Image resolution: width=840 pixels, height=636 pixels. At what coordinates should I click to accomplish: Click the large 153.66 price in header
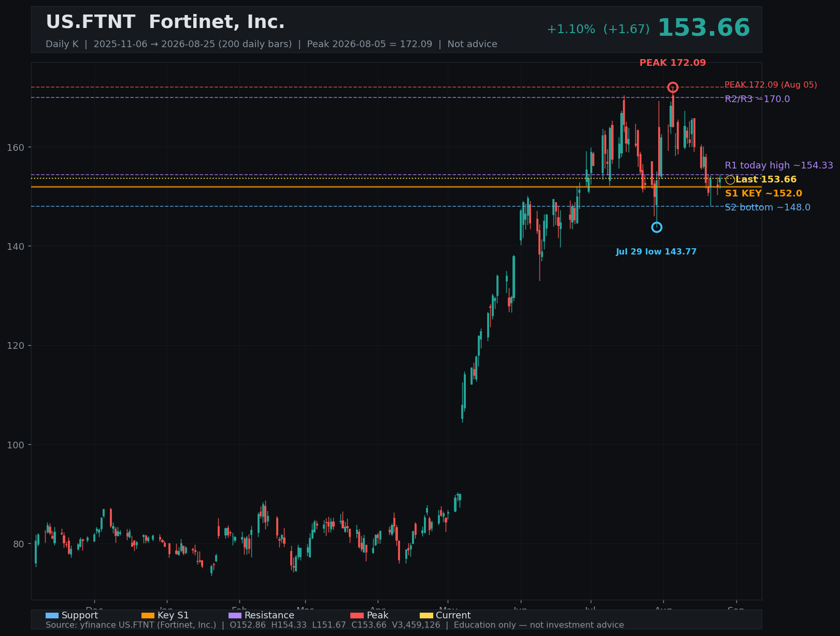tap(703, 28)
